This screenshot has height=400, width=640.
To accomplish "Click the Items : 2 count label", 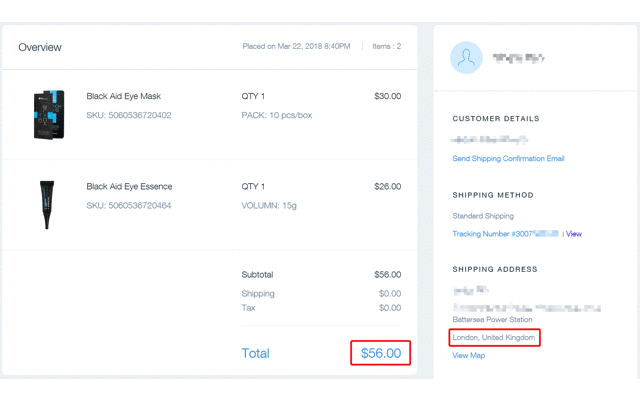I will coord(385,46).
